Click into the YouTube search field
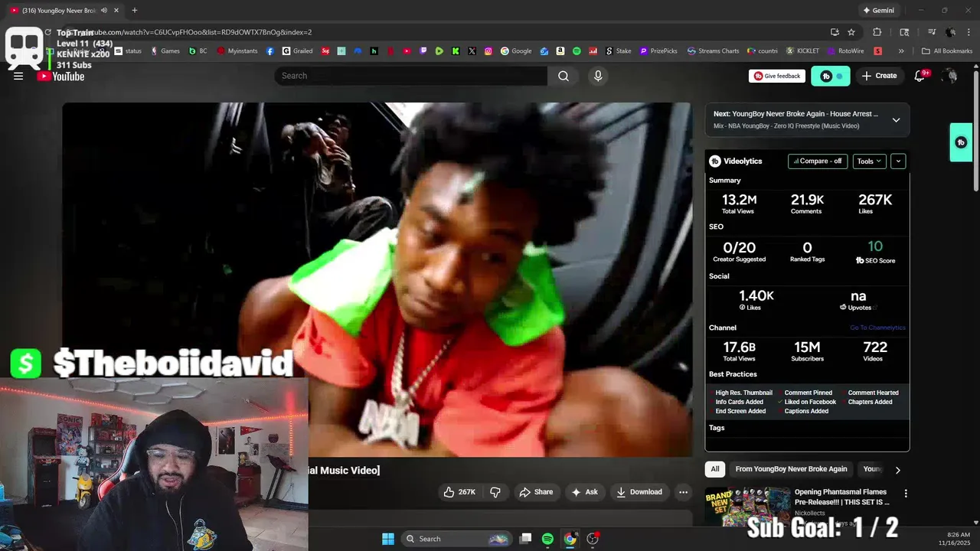Image resolution: width=980 pixels, height=551 pixels. click(411, 76)
